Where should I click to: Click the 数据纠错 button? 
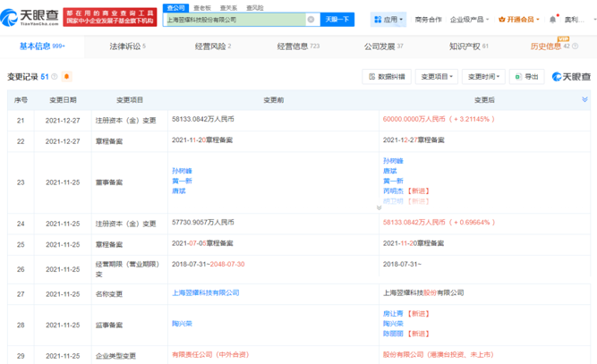pos(386,77)
